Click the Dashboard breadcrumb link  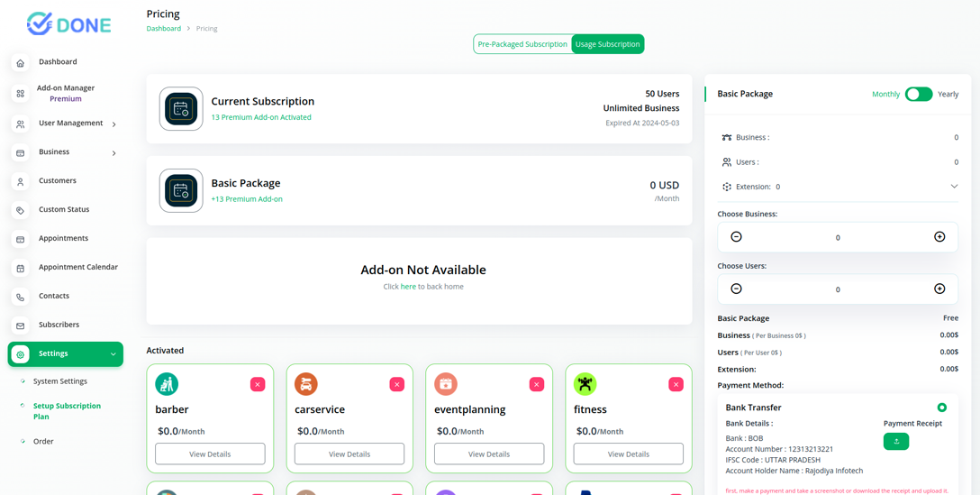click(164, 29)
